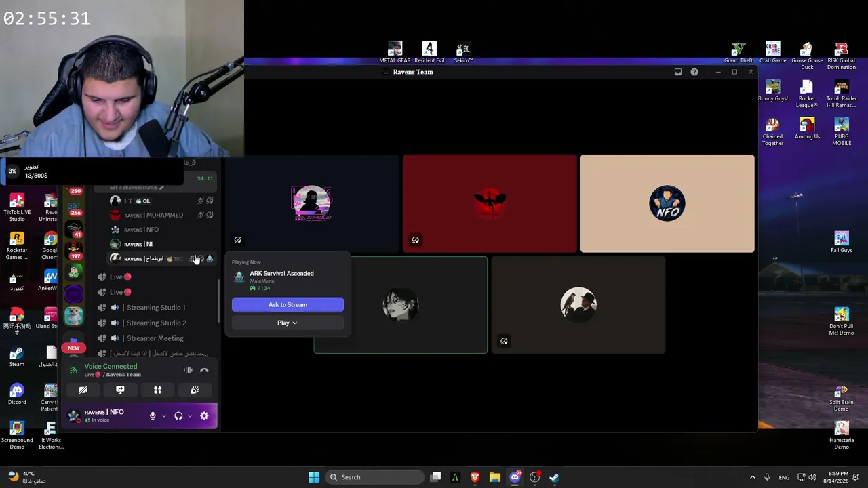The width and height of the screenshot is (868, 488).
Task: Open Brave browser from taskbar
Action: point(475,477)
